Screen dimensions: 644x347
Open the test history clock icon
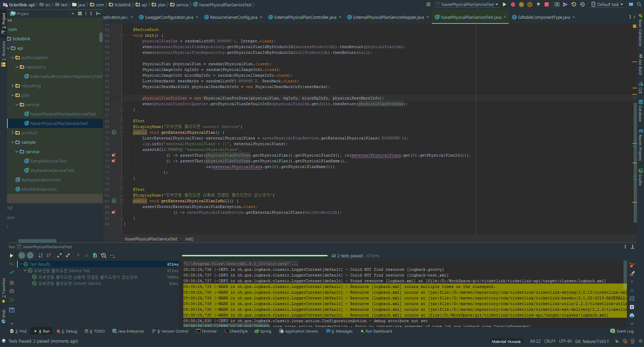tap(104, 256)
